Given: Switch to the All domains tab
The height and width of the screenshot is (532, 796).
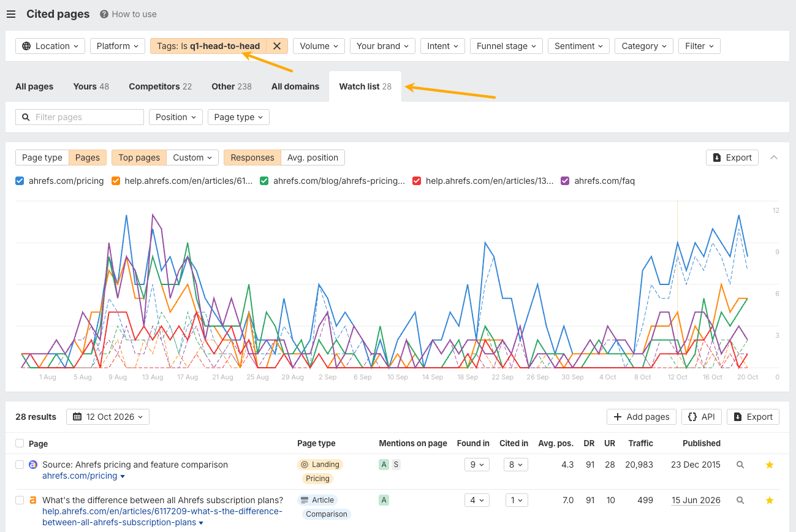Looking at the screenshot, I should pos(295,86).
